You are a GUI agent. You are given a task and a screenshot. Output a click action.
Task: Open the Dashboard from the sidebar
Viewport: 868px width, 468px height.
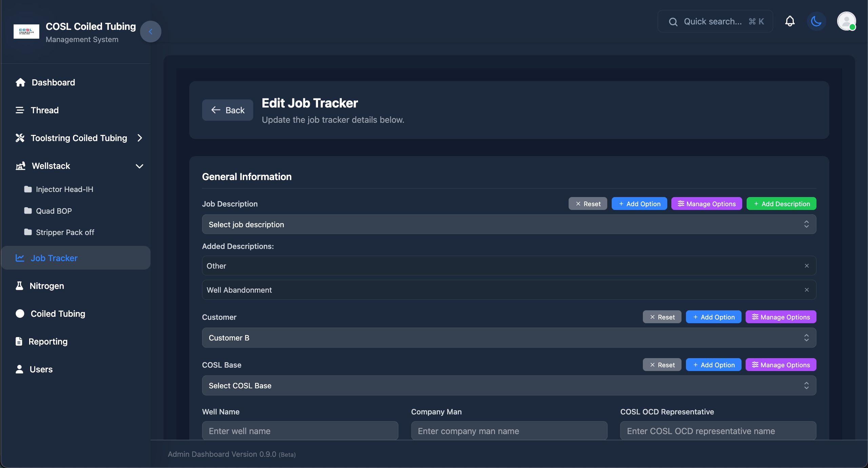53,82
